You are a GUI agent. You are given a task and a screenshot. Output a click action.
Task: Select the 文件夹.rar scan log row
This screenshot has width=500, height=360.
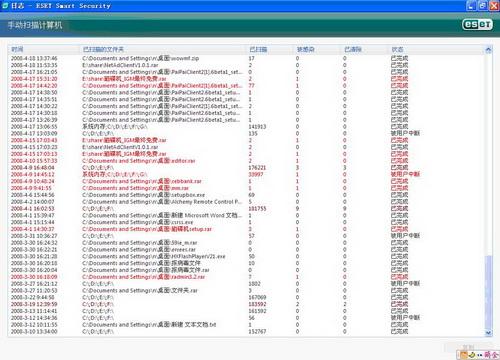tap(246, 291)
